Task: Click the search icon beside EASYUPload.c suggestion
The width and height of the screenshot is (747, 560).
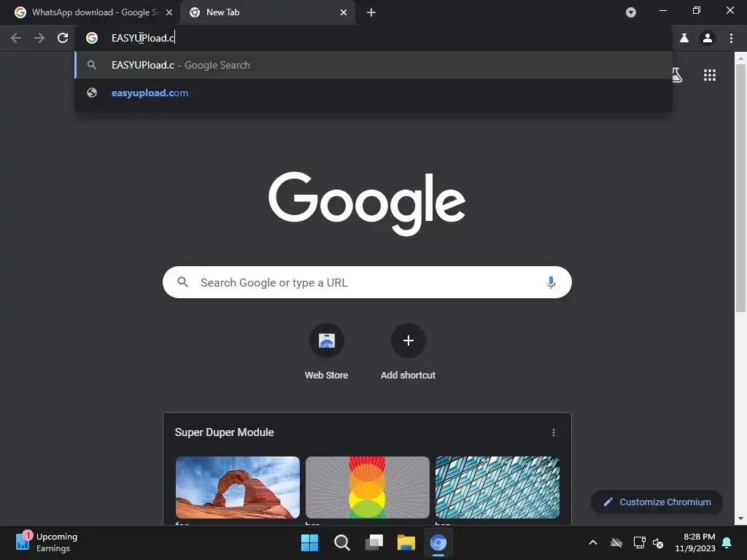Action: tap(92, 65)
